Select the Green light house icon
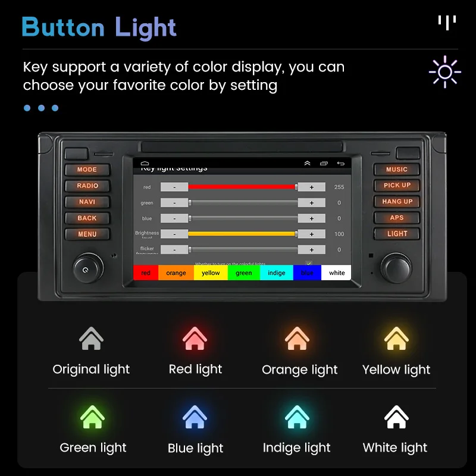 (93, 416)
